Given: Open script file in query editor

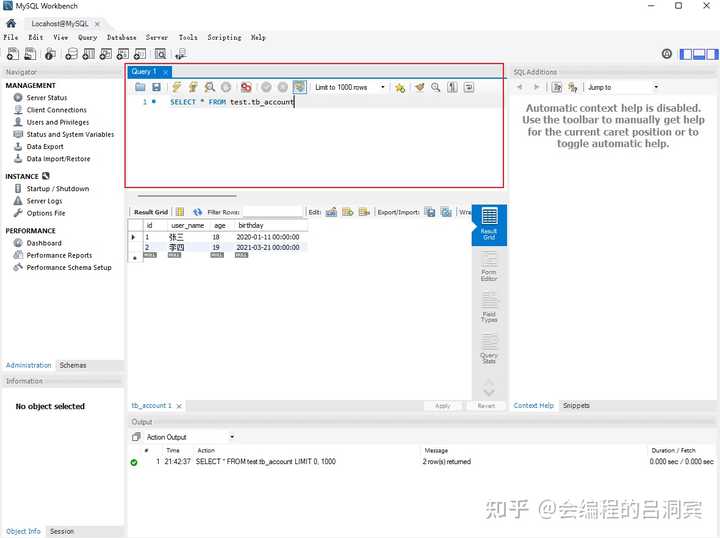Looking at the screenshot, I should (x=141, y=87).
